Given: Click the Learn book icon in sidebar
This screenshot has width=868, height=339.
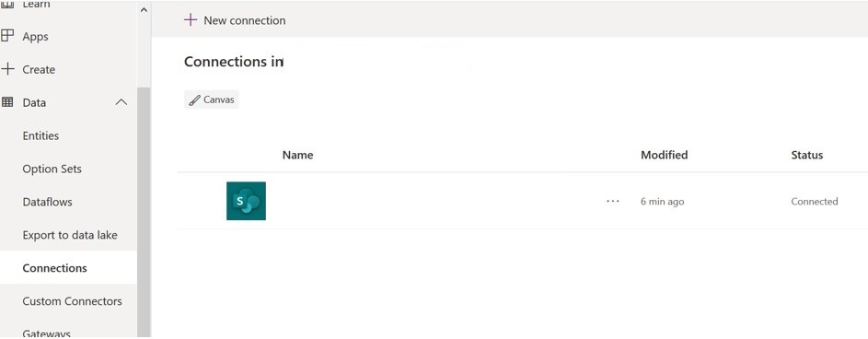Looking at the screenshot, I should coord(7,5).
